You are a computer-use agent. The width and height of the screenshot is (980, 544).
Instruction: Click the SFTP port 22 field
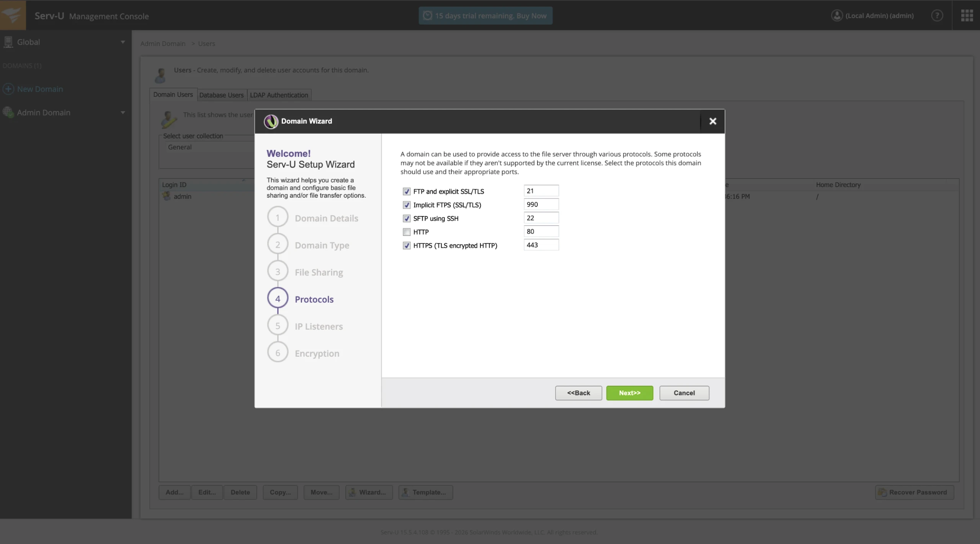[x=541, y=218]
